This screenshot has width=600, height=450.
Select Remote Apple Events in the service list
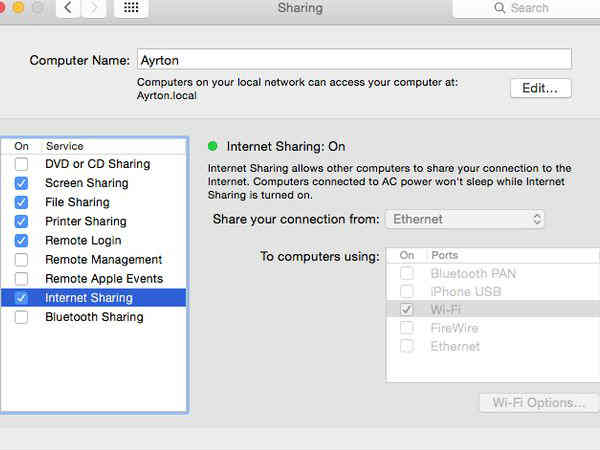pyautogui.click(x=103, y=278)
